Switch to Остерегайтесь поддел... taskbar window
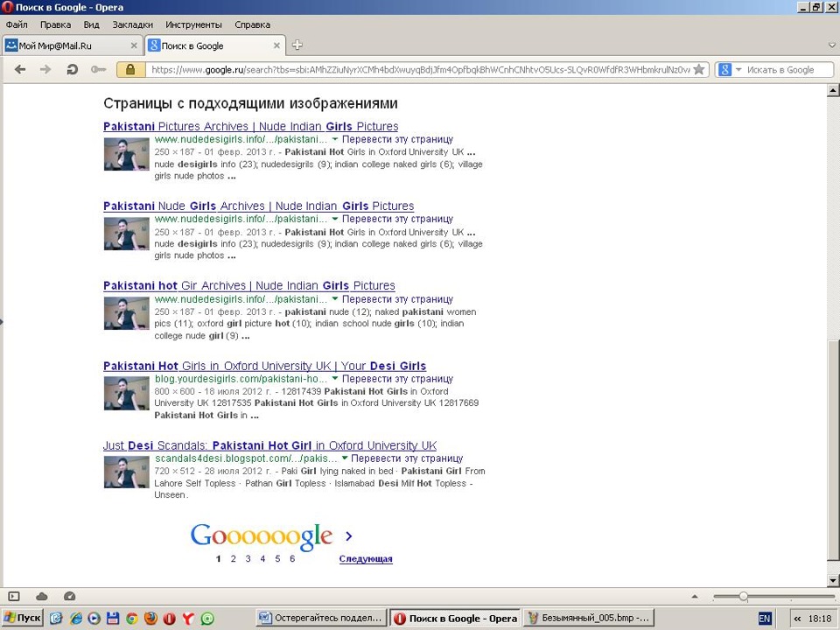840x630 pixels. point(320,619)
